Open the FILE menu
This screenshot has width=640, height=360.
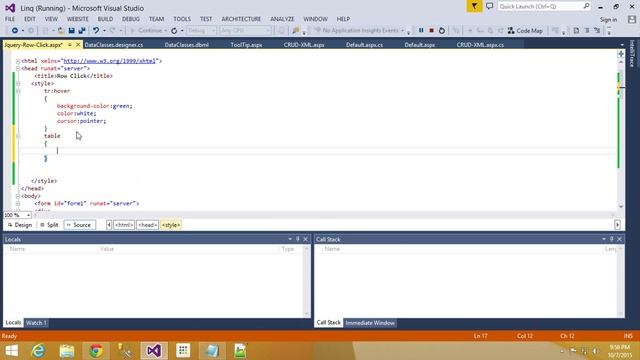[10, 19]
